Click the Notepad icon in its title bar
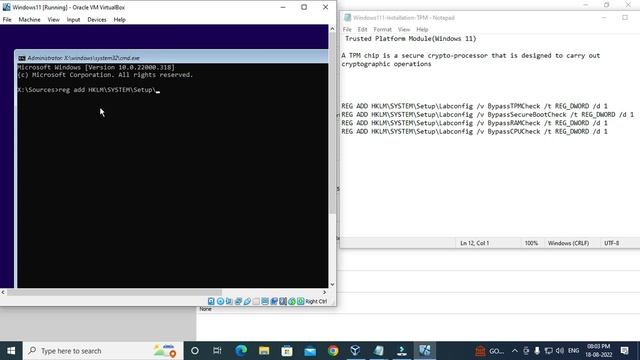The height and width of the screenshot is (360, 640). 347,18
